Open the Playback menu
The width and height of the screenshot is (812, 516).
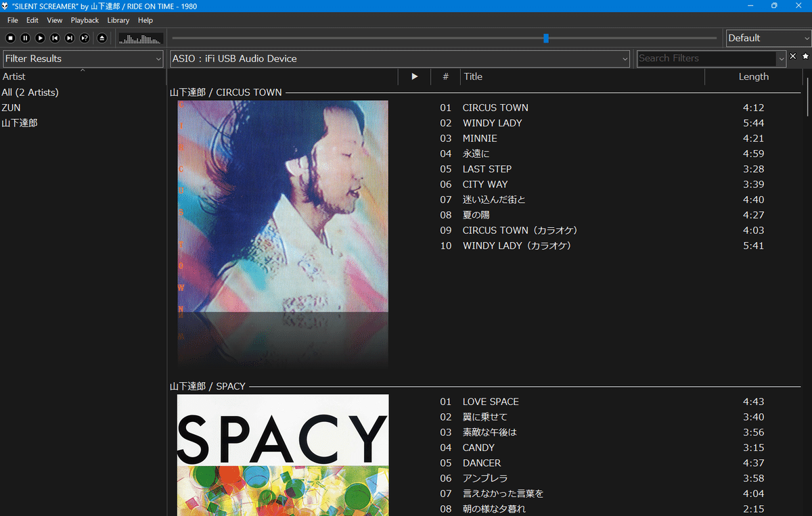[x=85, y=20]
